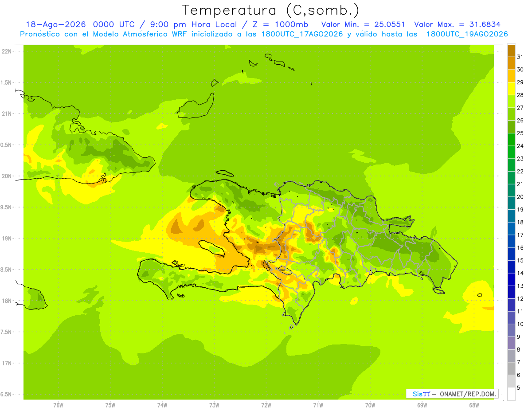The image size is (532, 411).
Task: Click "Valor Min. = 25.0551" in header
Action: click(x=363, y=24)
